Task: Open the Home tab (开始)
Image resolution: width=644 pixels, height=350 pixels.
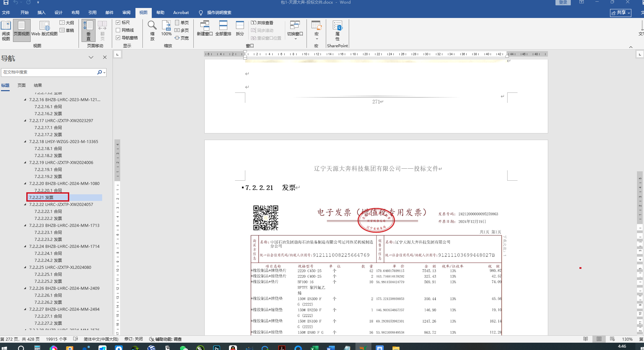Action: click(25, 13)
